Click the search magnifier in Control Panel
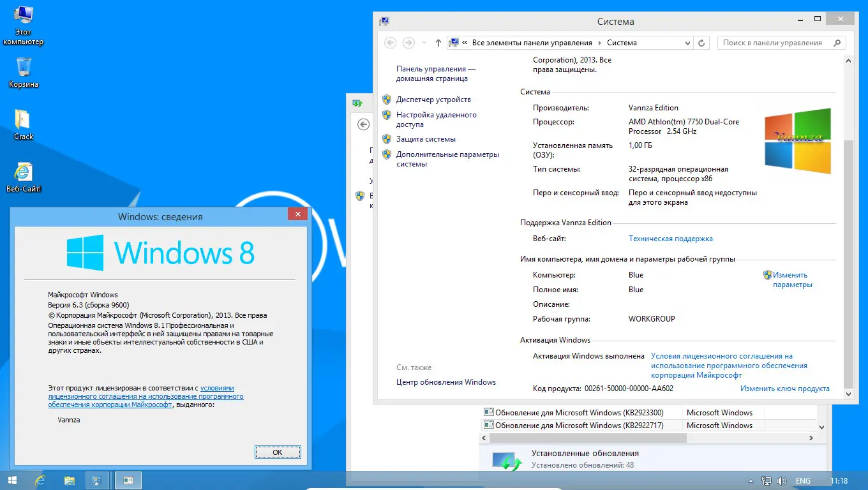 tap(837, 43)
